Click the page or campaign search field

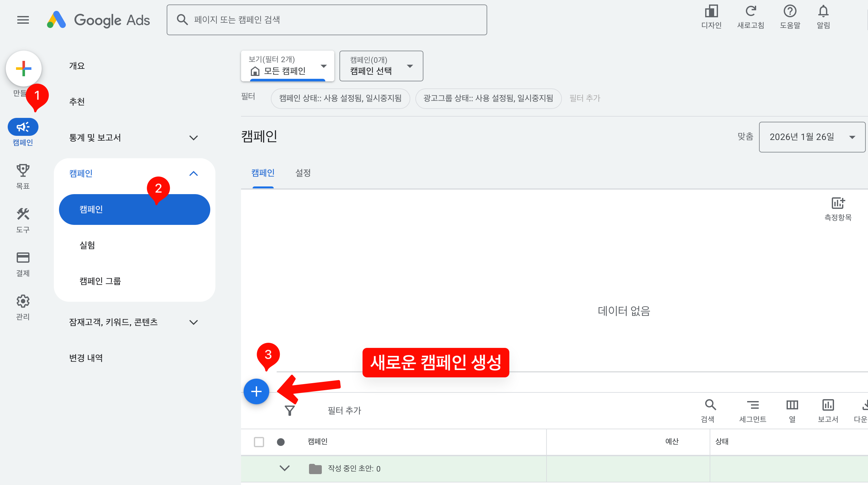point(327,20)
